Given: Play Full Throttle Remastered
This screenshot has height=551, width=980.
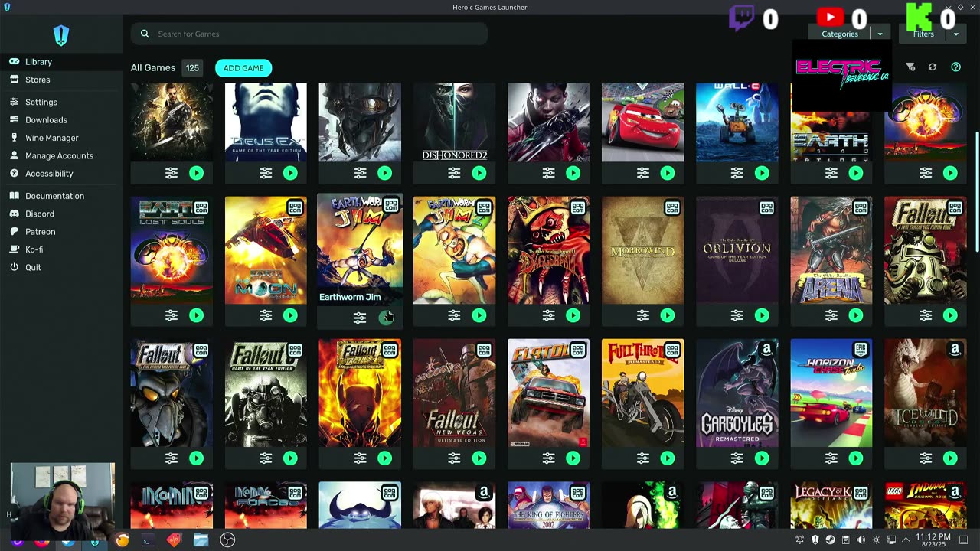Looking at the screenshot, I should point(668,458).
